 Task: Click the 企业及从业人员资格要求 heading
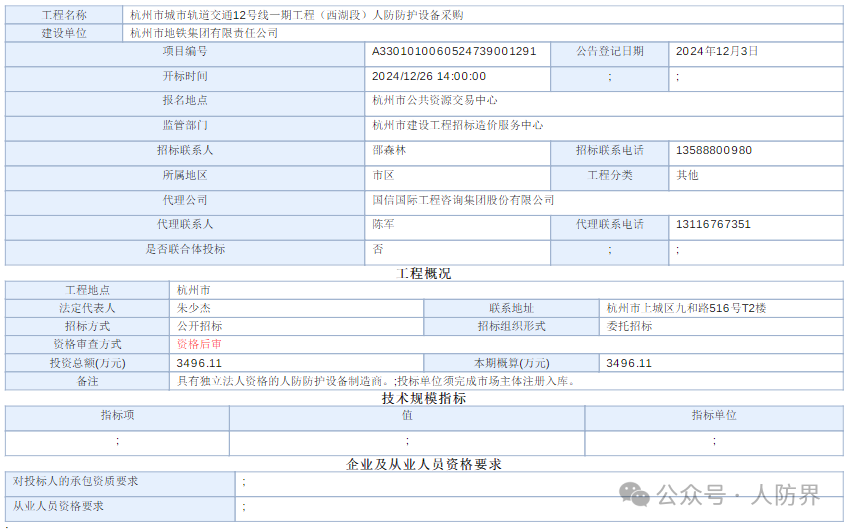tap(424, 464)
